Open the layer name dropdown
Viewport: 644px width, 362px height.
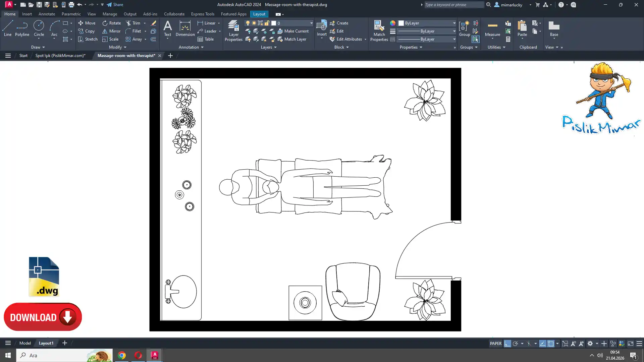pos(311,23)
